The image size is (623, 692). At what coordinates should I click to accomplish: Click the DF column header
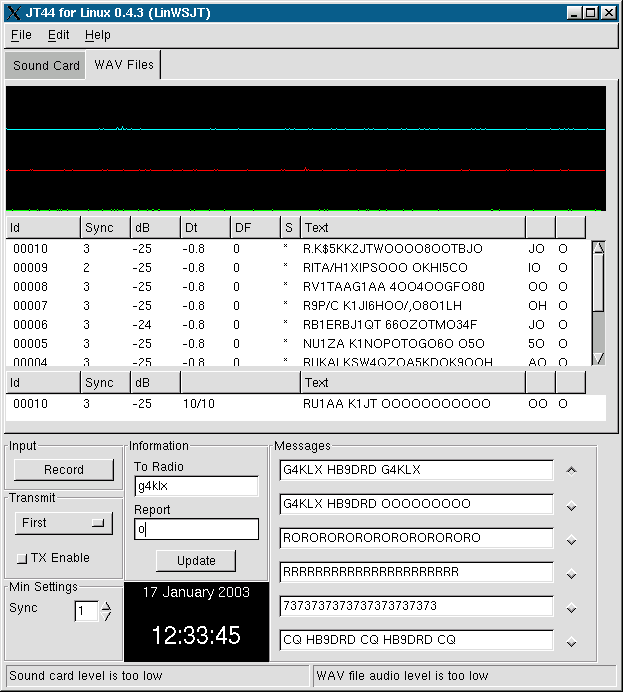click(255, 228)
